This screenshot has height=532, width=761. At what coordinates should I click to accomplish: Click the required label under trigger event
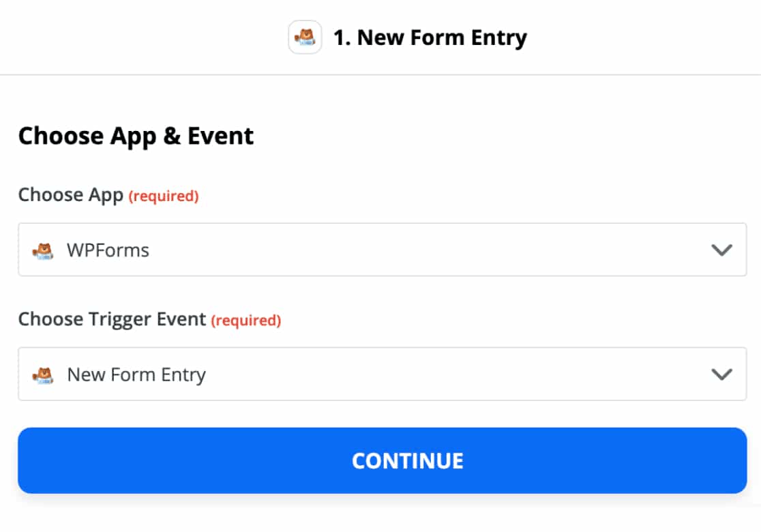(x=246, y=321)
